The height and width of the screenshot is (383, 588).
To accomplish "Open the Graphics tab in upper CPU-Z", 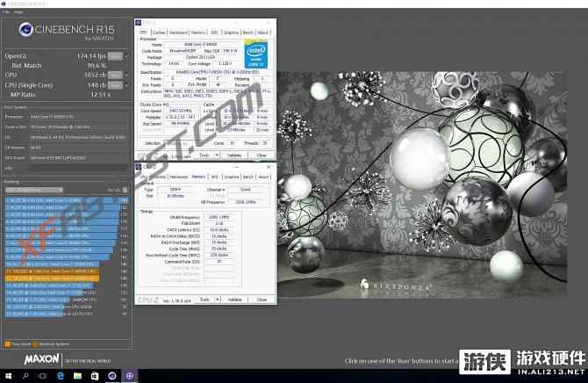I will tap(231, 33).
